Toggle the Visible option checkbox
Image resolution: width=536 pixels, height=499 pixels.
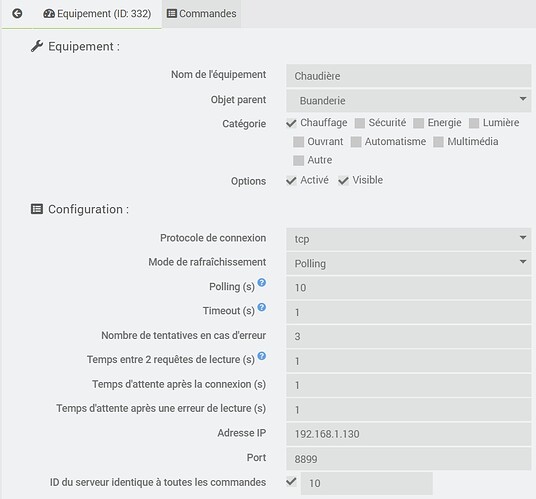tap(343, 180)
